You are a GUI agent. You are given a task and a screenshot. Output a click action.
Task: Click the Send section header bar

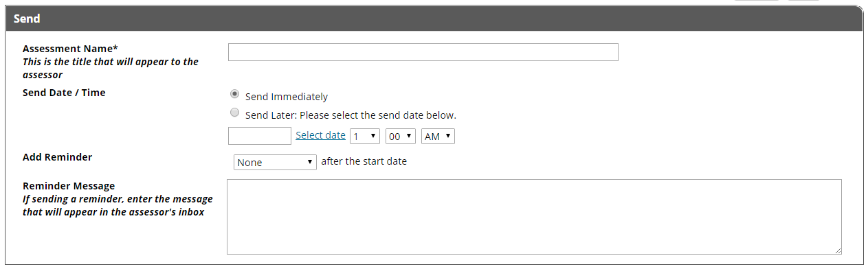(x=434, y=19)
